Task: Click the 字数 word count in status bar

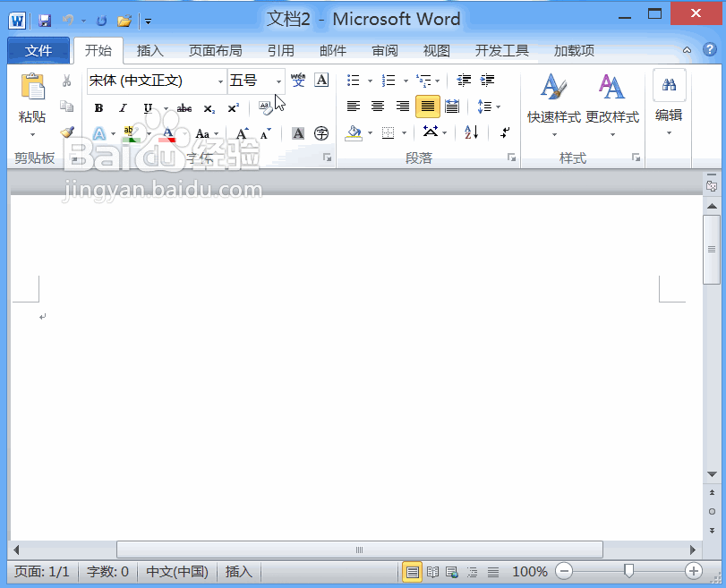Action: (107, 571)
